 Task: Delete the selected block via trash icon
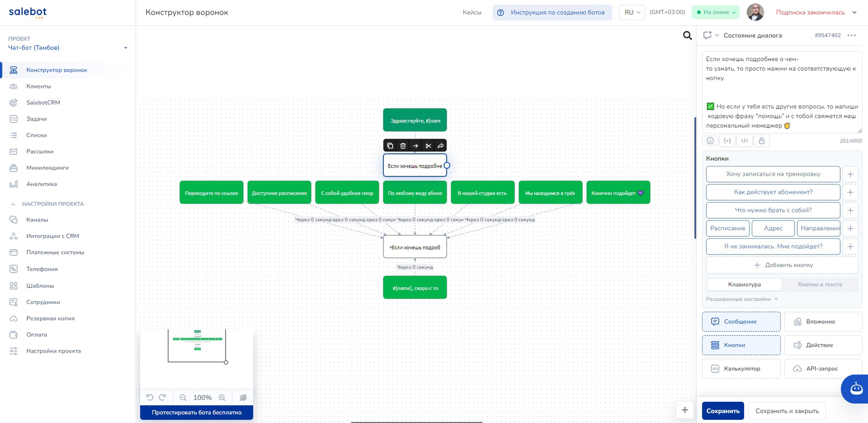pos(403,146)
